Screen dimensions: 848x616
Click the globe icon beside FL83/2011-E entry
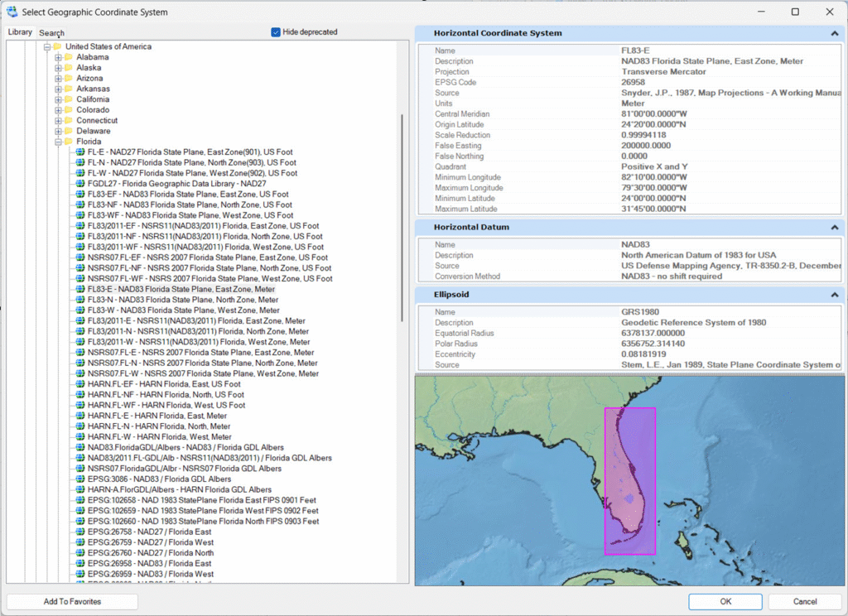tap(80, 320)
